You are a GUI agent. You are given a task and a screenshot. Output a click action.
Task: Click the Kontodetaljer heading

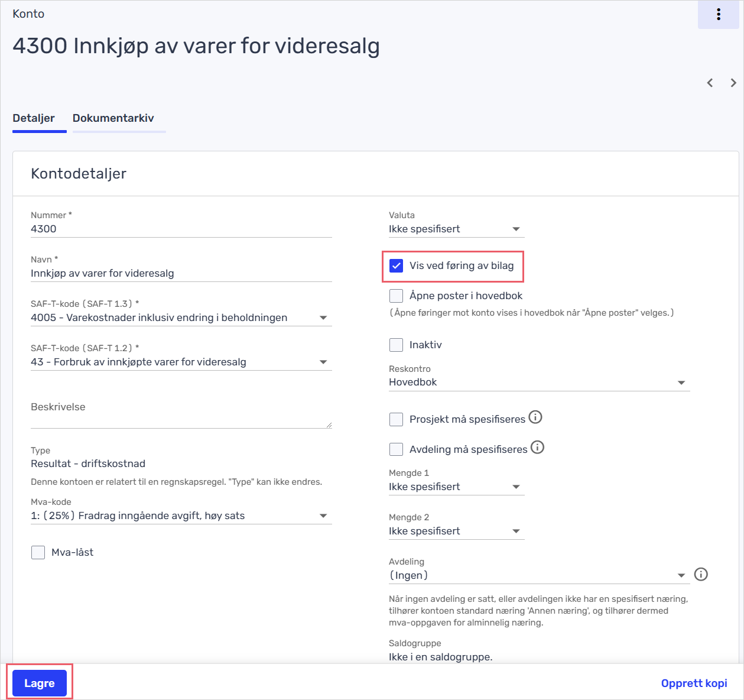pos(79,174)
